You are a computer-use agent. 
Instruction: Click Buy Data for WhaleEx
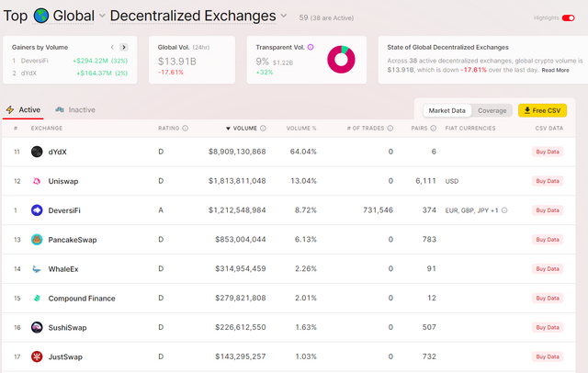(x=548, y=269)
